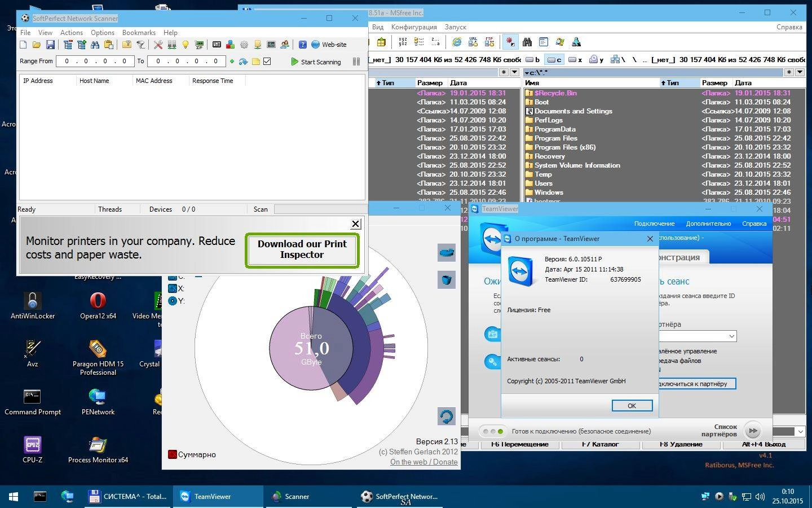Open the TeamViewer partner list arrow button

753,431
